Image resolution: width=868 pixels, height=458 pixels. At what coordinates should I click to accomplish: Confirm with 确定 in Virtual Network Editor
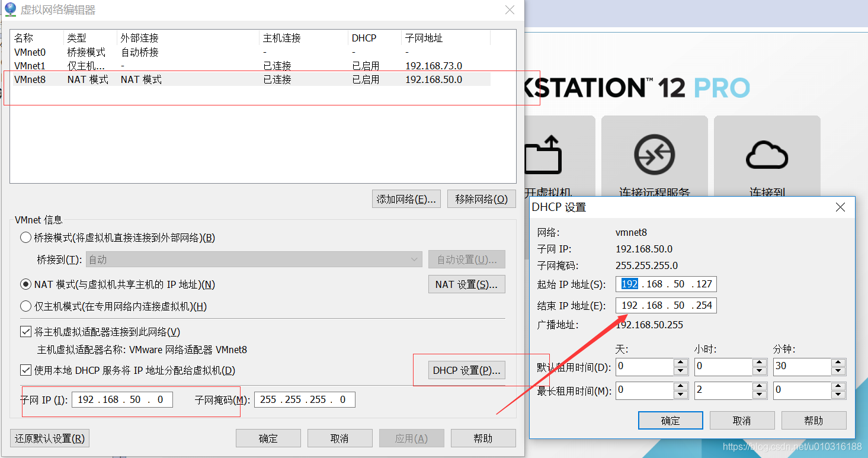268,438
